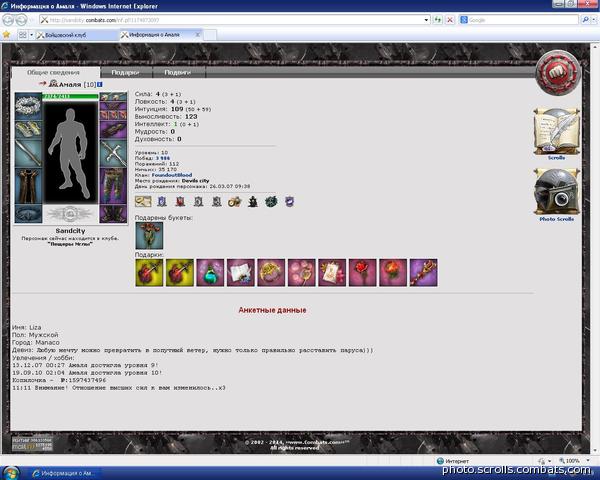Click the clan icon before Амаля name
The height and width of the screenshot is (480, 600).
point(53,83)
